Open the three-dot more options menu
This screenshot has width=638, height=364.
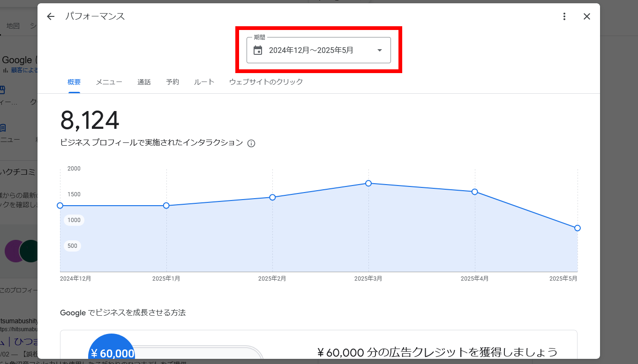[564, 16]
